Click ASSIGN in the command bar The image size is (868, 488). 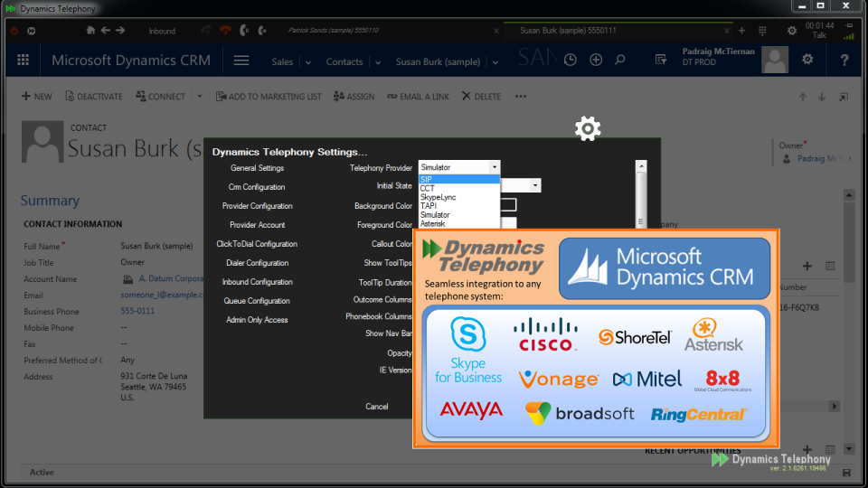click(x=354, y=97)
